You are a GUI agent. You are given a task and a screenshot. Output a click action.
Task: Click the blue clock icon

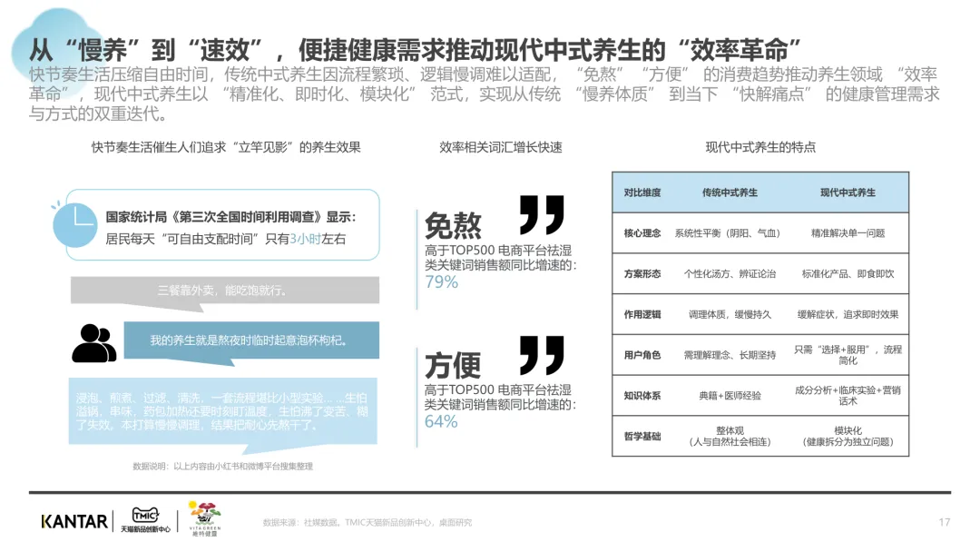(x=74, y=224)
